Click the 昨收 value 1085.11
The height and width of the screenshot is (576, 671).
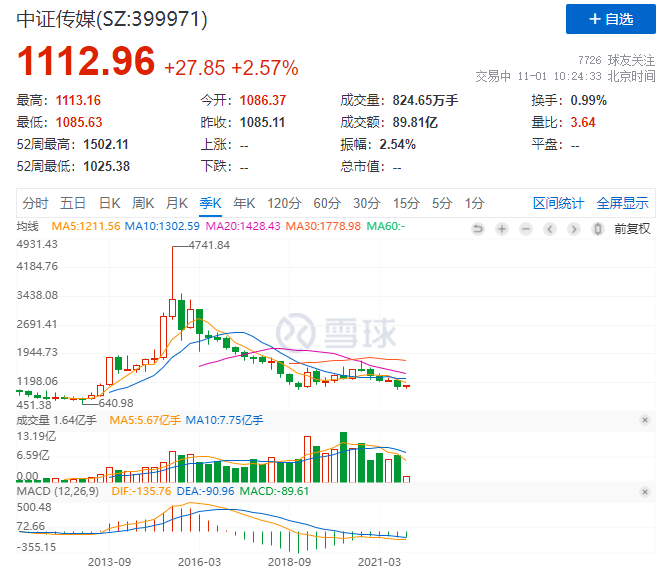pos(262,122)
